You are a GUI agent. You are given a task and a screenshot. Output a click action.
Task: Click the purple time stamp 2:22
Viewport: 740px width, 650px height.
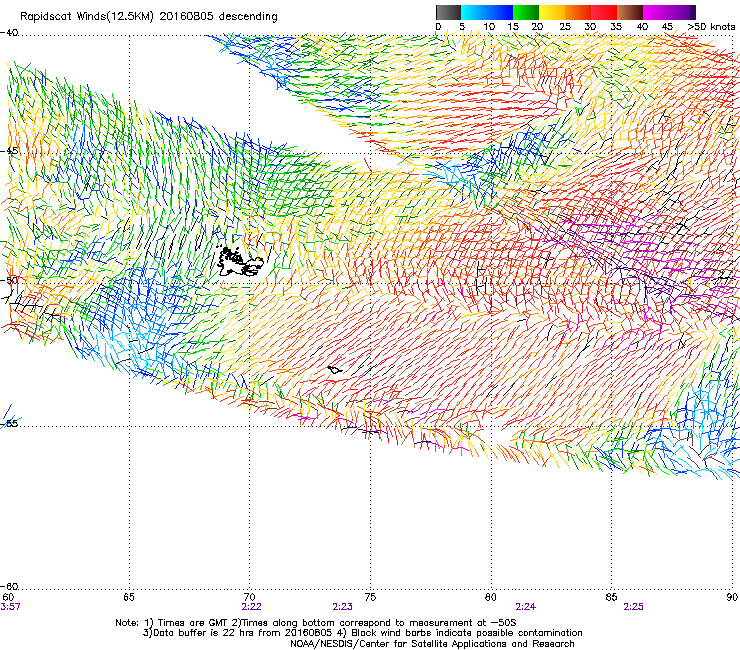[251, 607]
